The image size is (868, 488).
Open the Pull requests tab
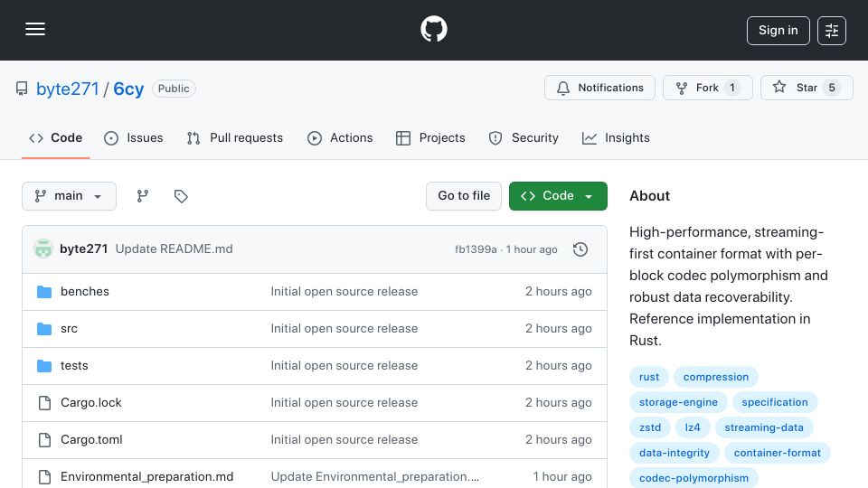tap(235, 137)
